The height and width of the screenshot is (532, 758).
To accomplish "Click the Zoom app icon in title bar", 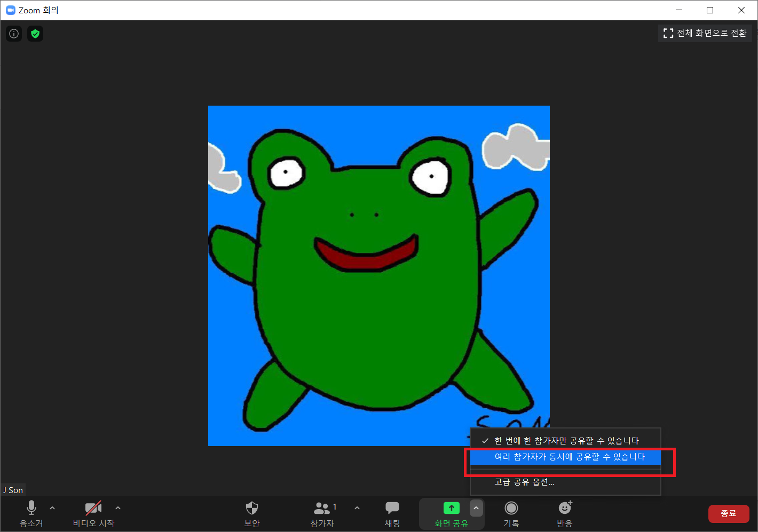I will (x=10, y=10).
